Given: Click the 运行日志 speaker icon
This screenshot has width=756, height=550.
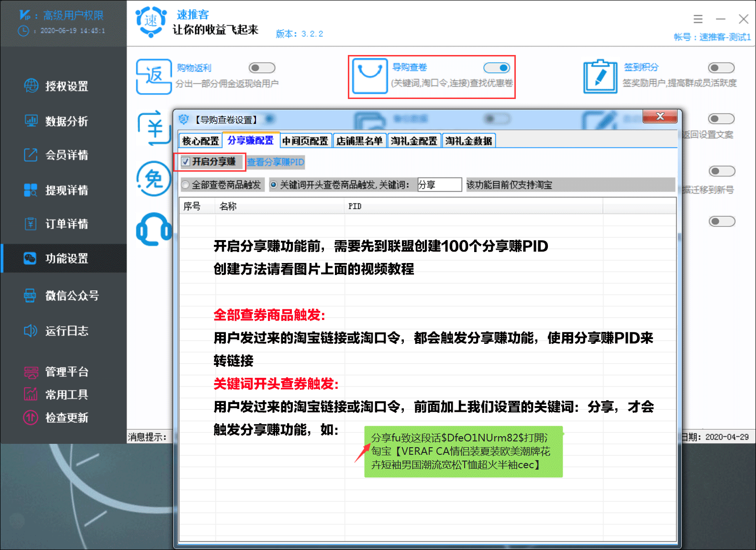Looking at the screenshot, I should [x=30, y=330].
